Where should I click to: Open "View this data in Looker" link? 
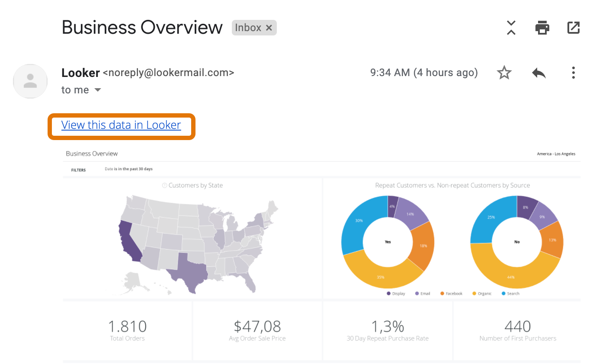point(121,125)
